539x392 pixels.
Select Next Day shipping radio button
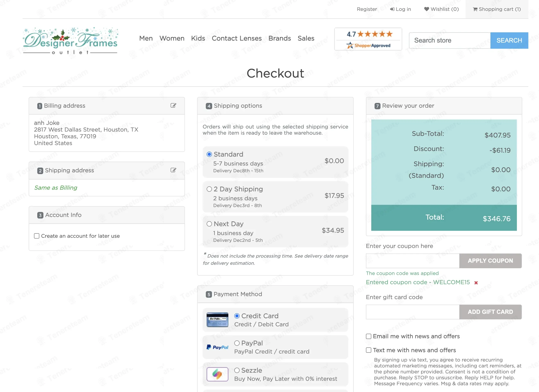209,224
